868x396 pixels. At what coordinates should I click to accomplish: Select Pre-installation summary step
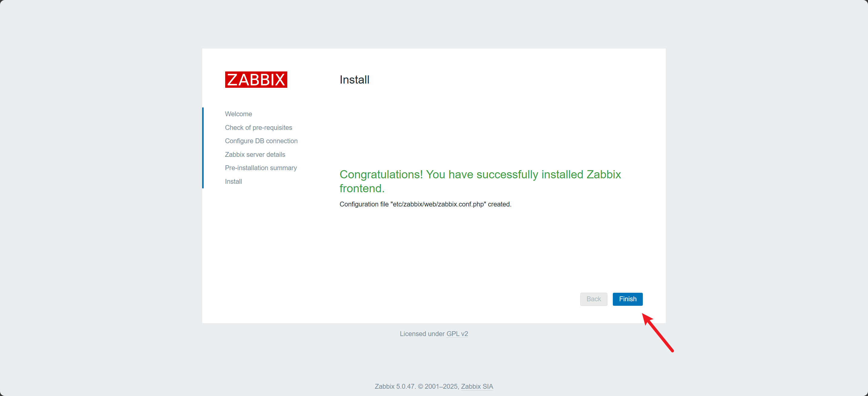pos(261,168)
